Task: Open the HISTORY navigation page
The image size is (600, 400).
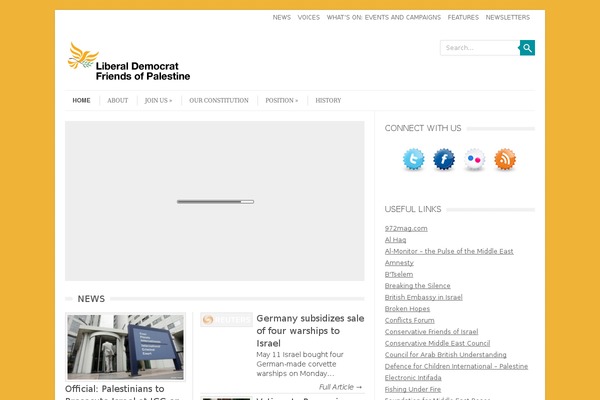Action: [x=328, y=100]
